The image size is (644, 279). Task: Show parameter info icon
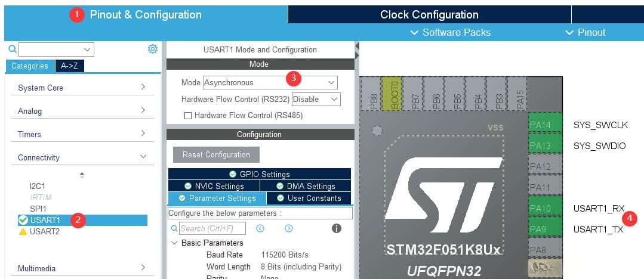click(337, 228)
